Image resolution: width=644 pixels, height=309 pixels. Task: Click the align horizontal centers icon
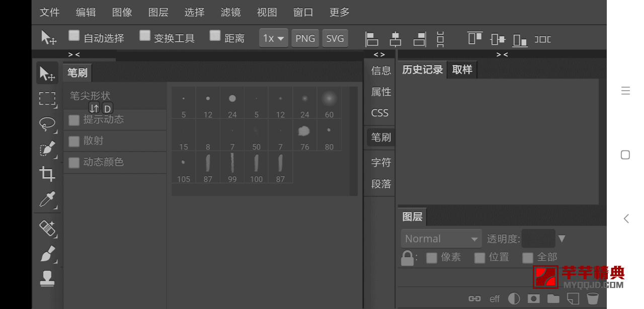(395, 39)
